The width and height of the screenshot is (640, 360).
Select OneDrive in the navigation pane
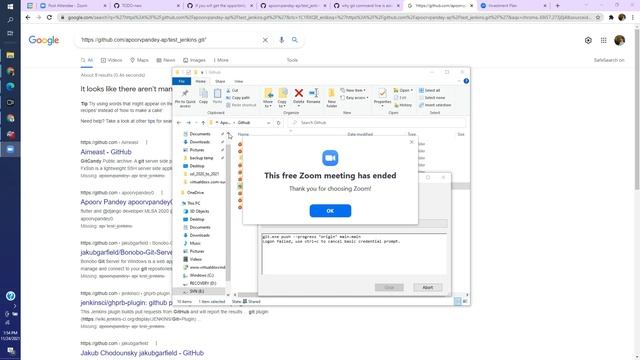point(195,193)
